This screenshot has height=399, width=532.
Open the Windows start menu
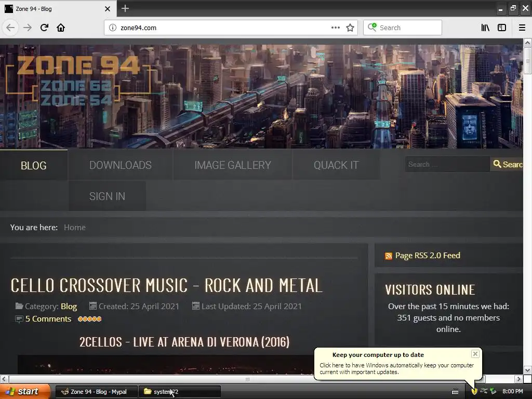point(25,392)
